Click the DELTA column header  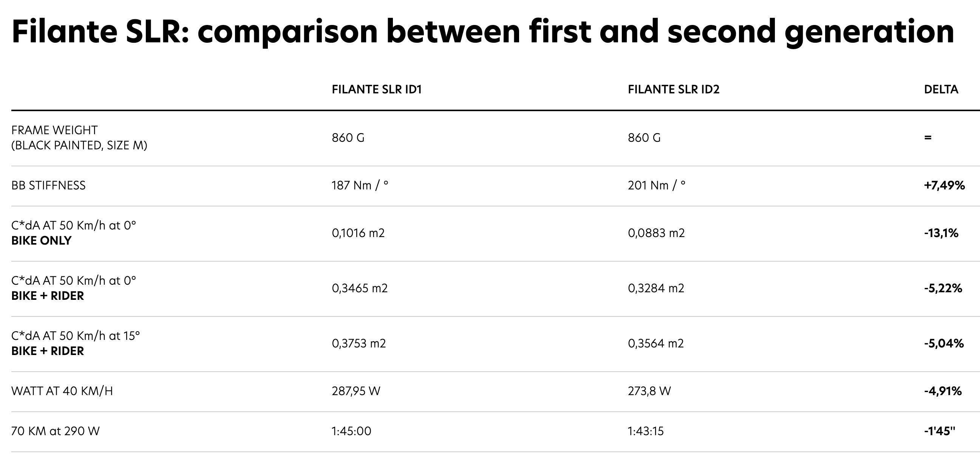[x=941, y=90]
